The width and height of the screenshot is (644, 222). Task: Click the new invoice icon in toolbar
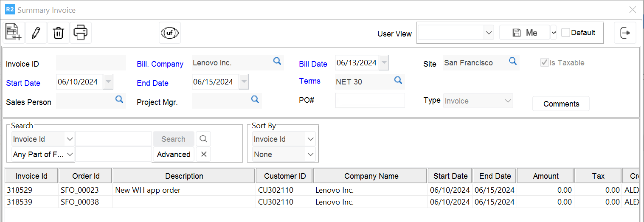point(14,33)
